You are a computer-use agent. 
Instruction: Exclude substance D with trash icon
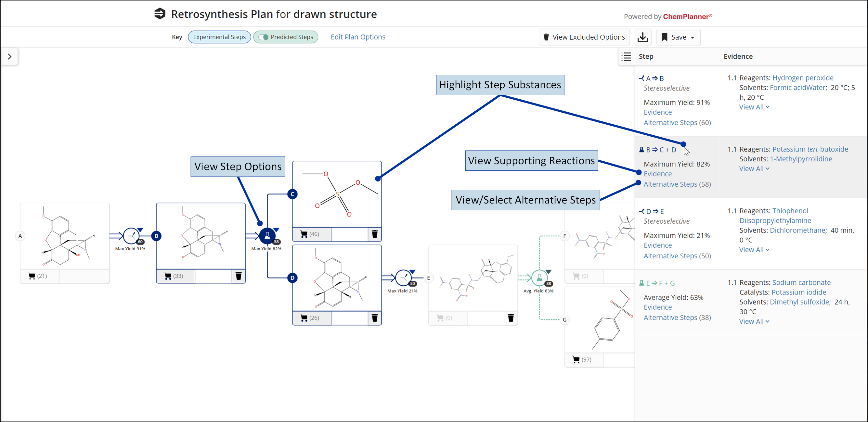(375, 318)
